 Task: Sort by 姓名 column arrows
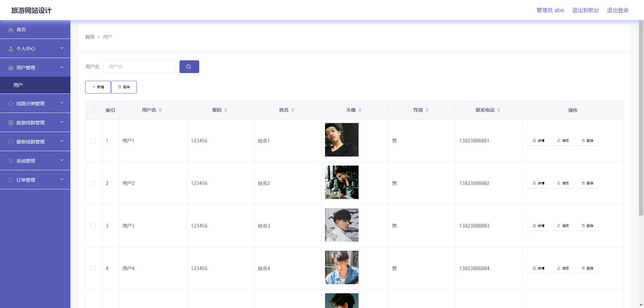(293, 110)
